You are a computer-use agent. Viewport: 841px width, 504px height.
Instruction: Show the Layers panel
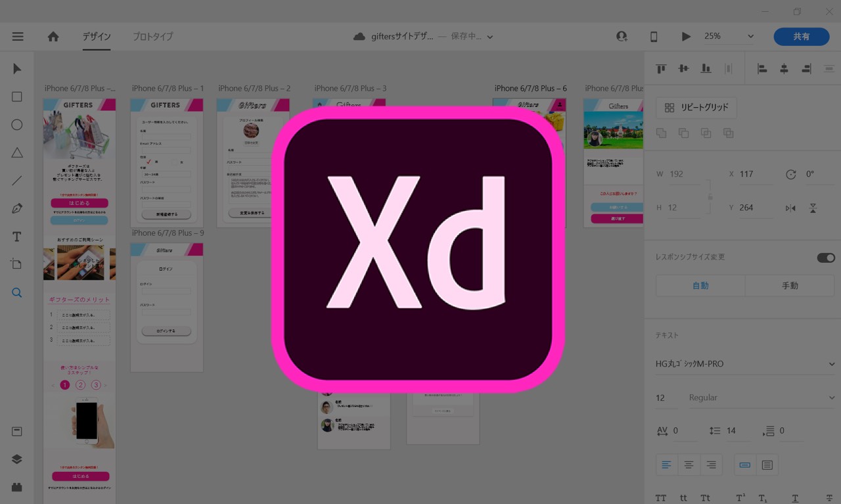point(17,459)
